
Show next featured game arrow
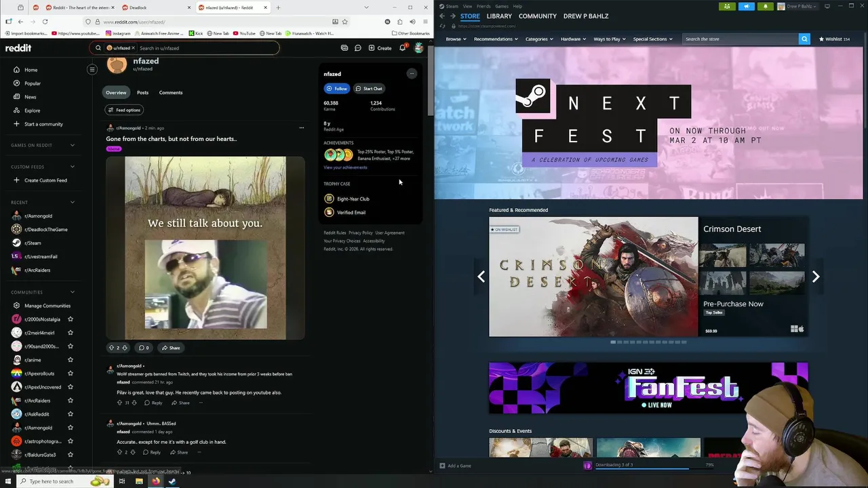click(816, 277)
